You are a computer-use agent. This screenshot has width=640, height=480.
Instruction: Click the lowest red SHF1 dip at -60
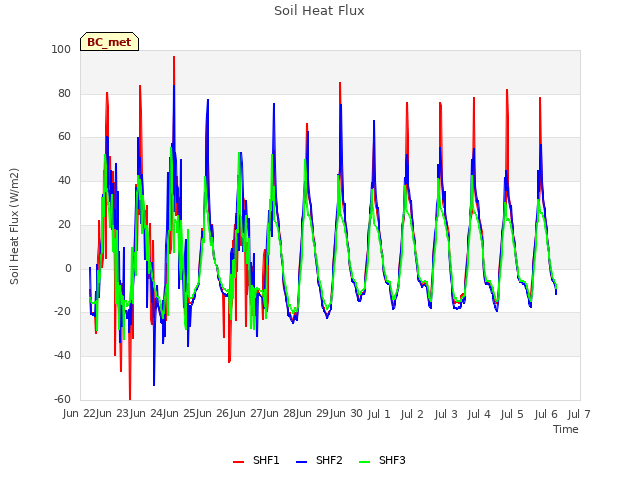130,398
